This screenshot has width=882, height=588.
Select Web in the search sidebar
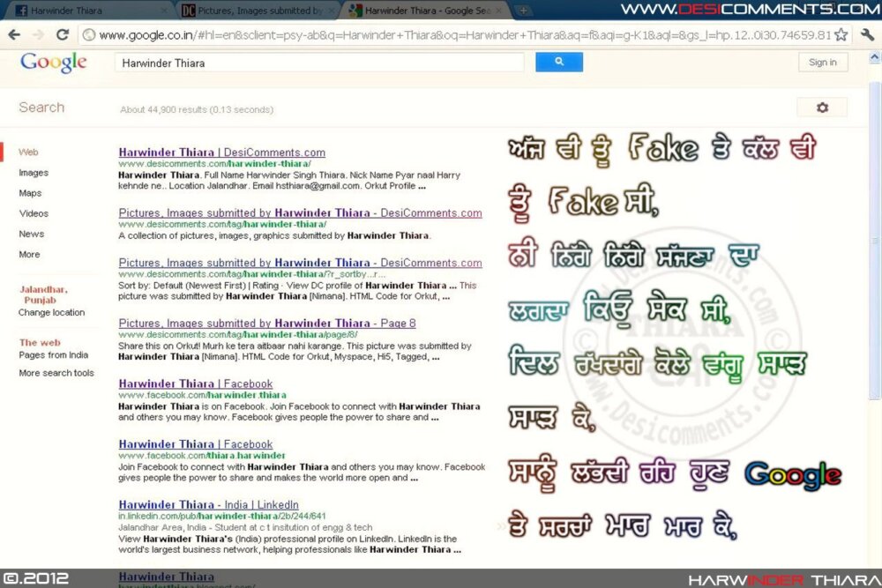click(28, 153)
